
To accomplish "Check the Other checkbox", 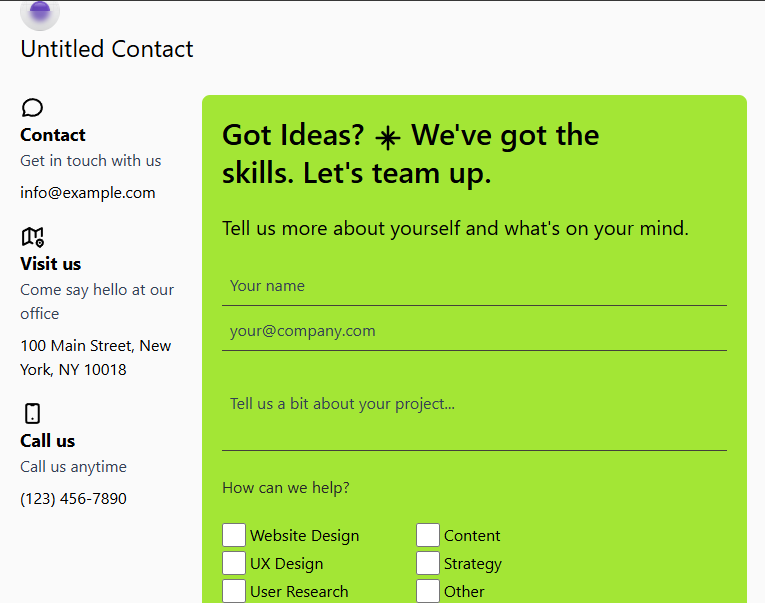I will click(428, 591).
